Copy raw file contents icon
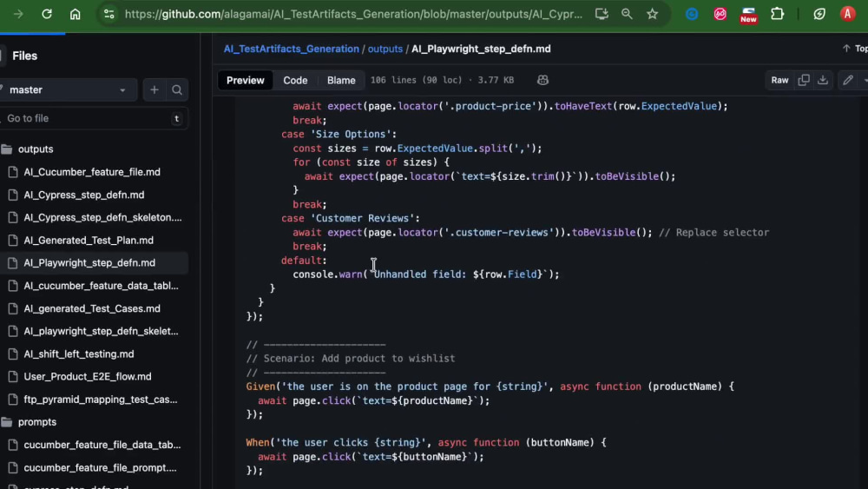Screen dimensions: 868x489 pos(804,80)
